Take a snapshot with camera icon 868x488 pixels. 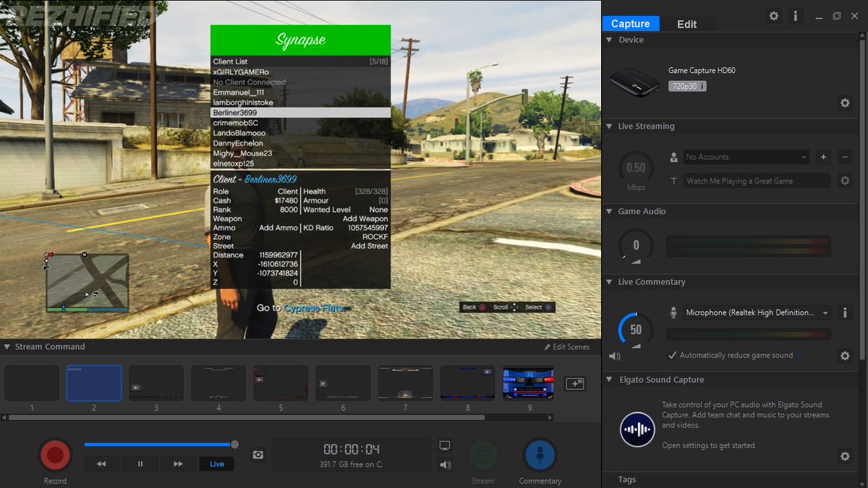point(258,455)
